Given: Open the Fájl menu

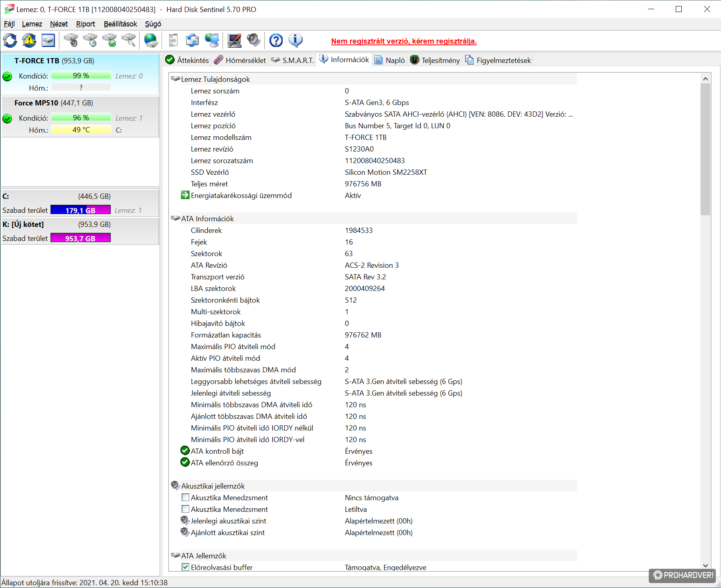Looking at the screenshot, I should click(9, 24).
